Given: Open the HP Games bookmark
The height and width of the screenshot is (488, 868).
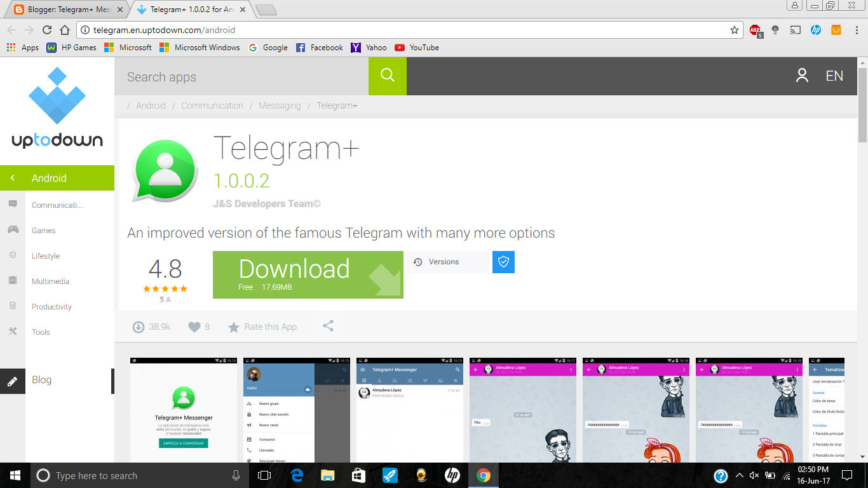Looking at the screenshot, I should (71, 48).
